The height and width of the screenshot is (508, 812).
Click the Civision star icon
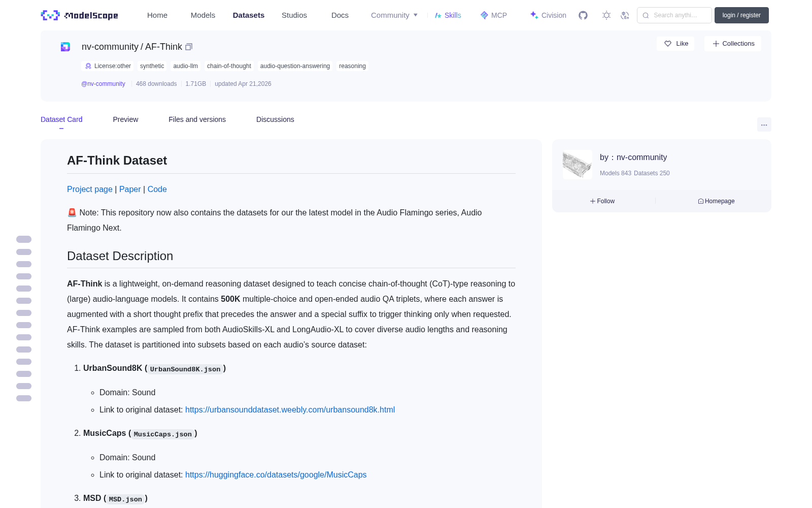coord(534,15)
